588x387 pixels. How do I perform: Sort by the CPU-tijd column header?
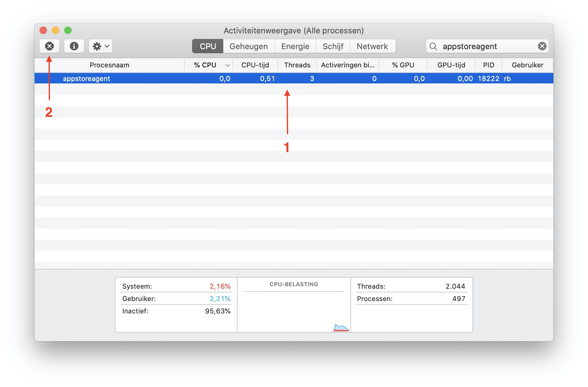pos(255,65)
